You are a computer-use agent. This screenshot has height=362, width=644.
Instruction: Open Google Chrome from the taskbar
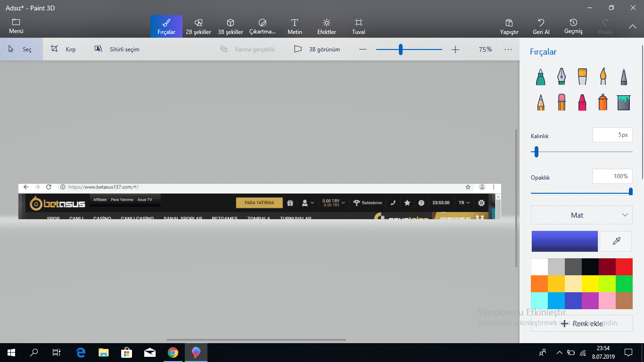click(x=173, y=352)
